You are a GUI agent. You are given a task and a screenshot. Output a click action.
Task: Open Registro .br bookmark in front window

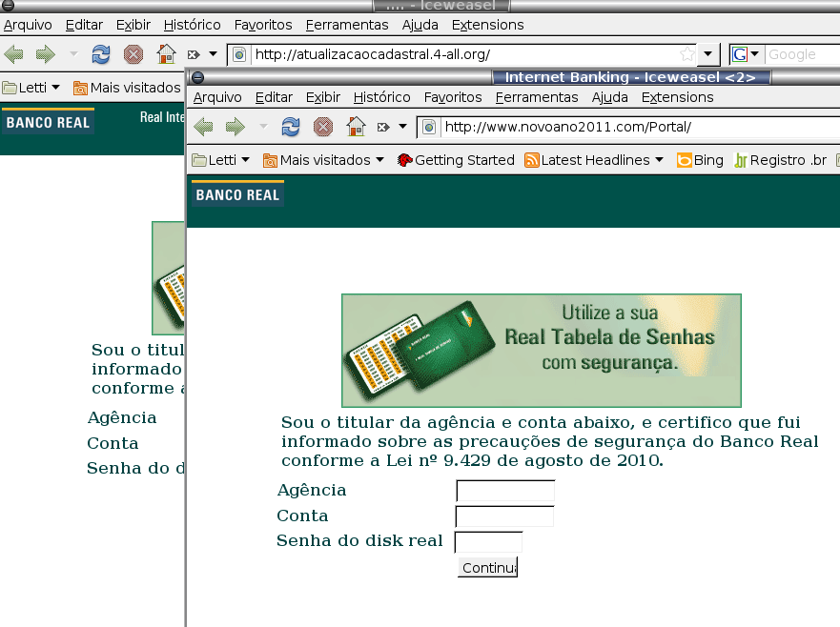780,160
